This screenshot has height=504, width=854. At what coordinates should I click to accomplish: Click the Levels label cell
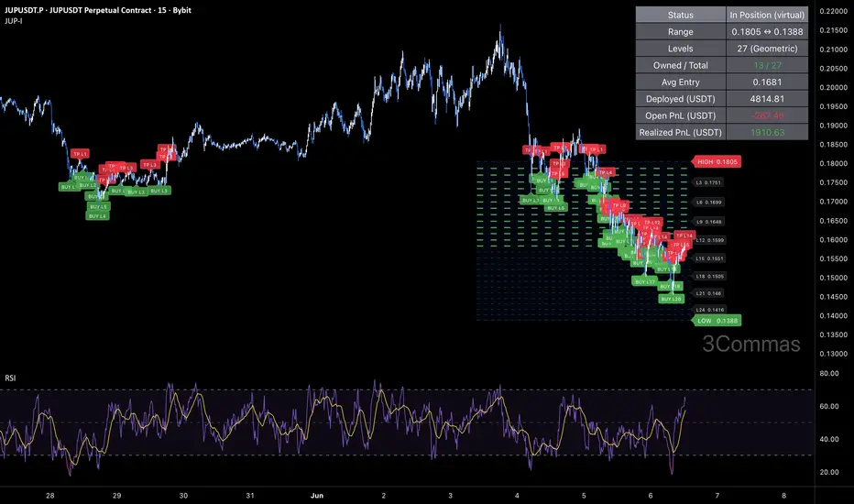(680, 49)
